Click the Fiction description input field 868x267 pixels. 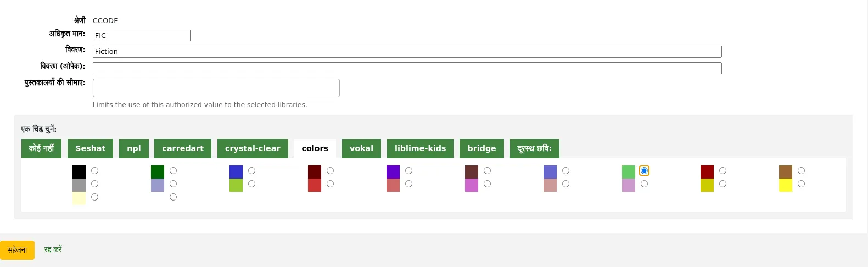click(407, 52)
